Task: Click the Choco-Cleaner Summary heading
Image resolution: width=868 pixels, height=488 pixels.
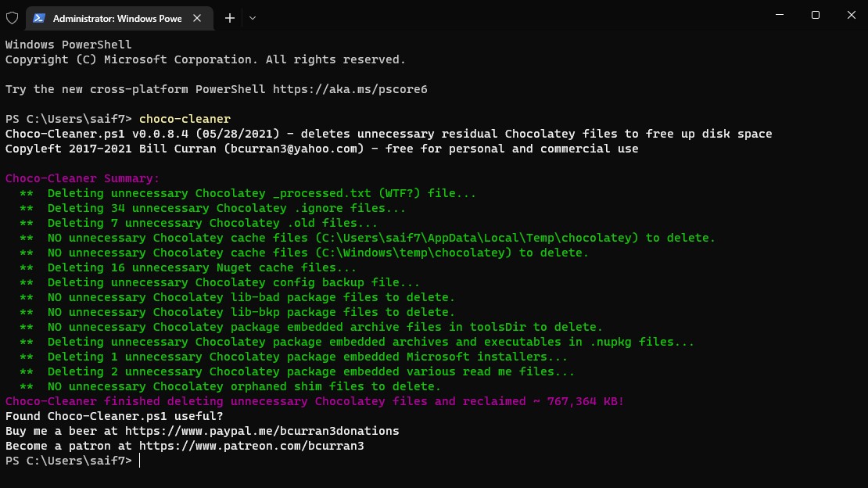Action: tap(82, 178)
